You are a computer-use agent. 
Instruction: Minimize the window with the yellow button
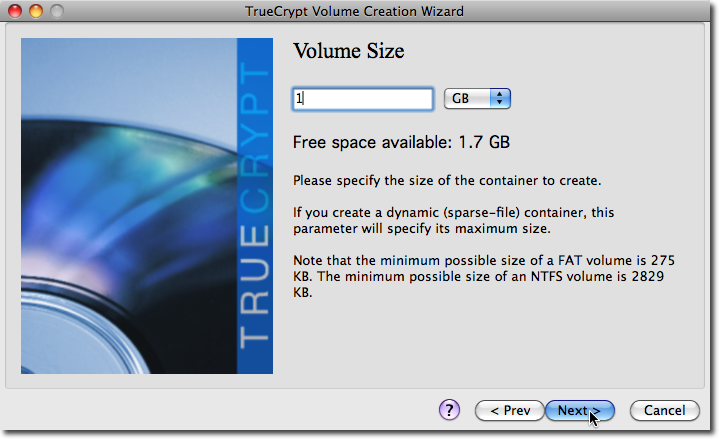(36, 11)
